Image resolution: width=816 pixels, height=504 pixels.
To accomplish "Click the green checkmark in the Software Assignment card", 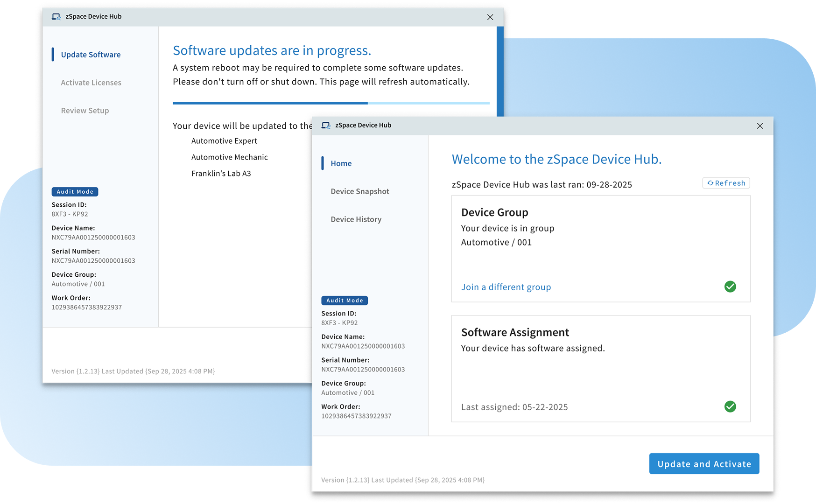I will tap(730, 406).
